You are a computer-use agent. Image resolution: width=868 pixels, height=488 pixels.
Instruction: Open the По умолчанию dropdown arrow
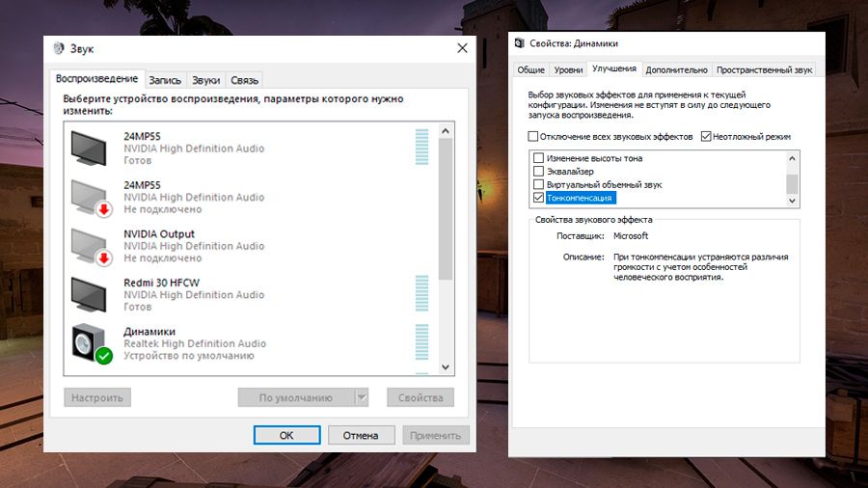tap(362, 397)
